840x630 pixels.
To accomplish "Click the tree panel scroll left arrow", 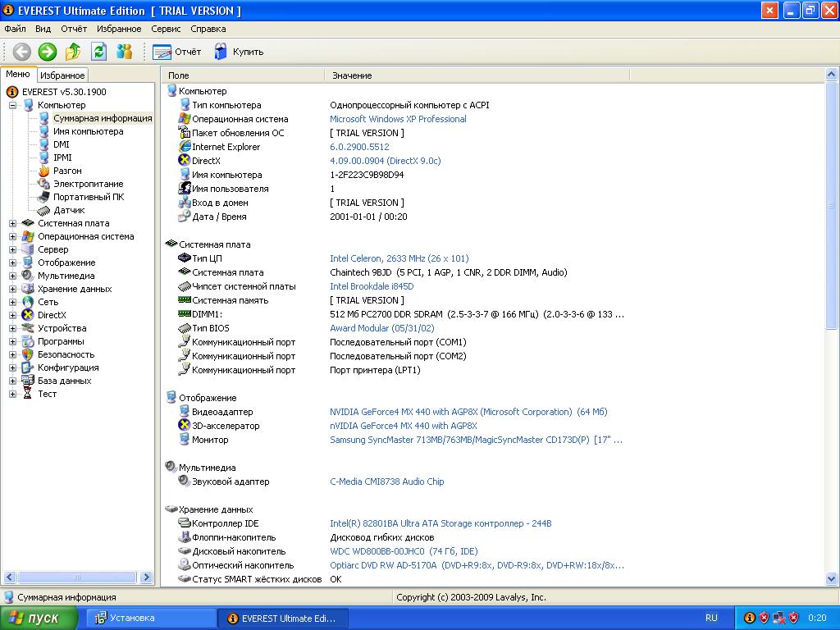I will [x=9, y=577].
